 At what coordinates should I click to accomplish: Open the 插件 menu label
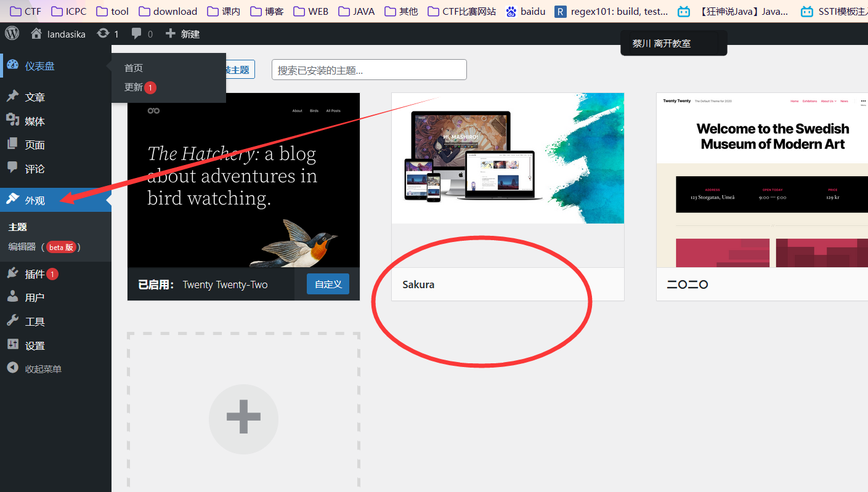(x=35, y=274)
